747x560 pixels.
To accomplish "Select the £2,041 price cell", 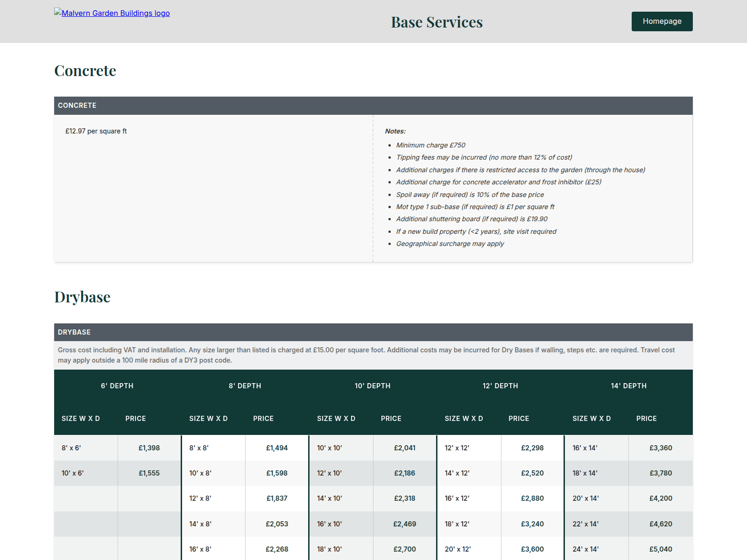I will (405, 448).
